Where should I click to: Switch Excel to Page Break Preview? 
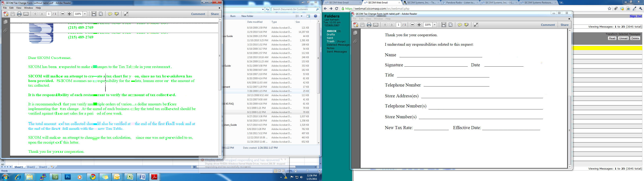pyautogui.click(x=283, y=171)
